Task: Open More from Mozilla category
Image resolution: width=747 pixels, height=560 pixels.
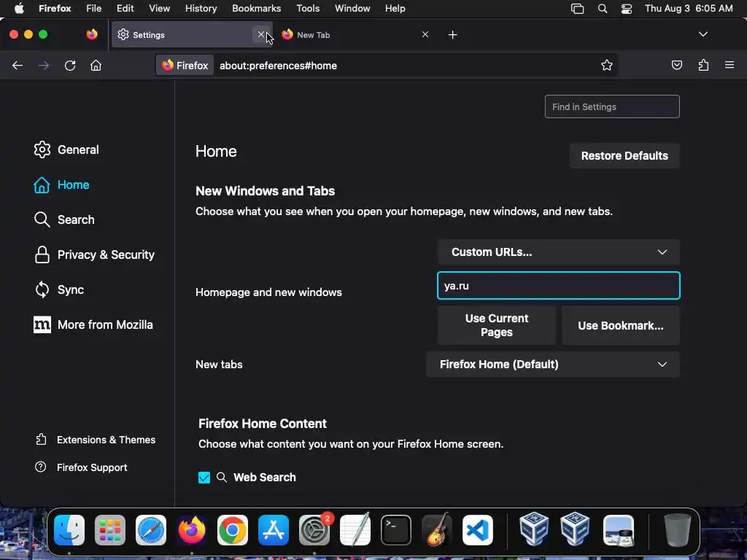Action: 93,324
